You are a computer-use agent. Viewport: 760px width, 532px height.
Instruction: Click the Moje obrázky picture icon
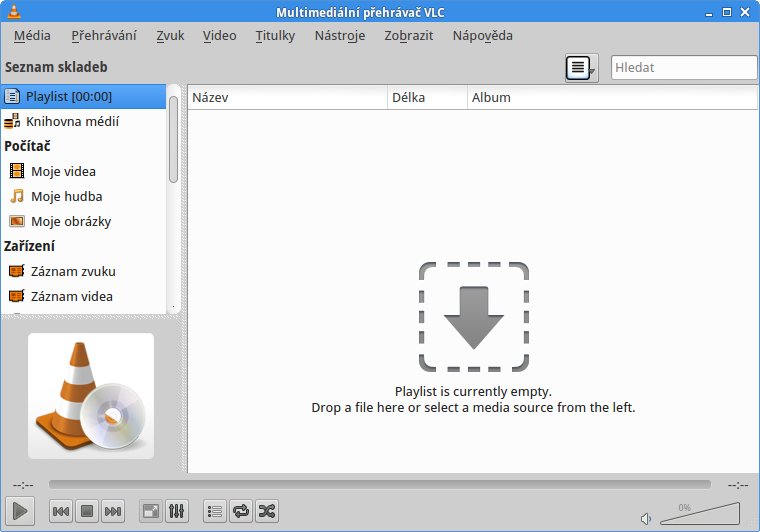pyautogui.click(x=17, y=221)
